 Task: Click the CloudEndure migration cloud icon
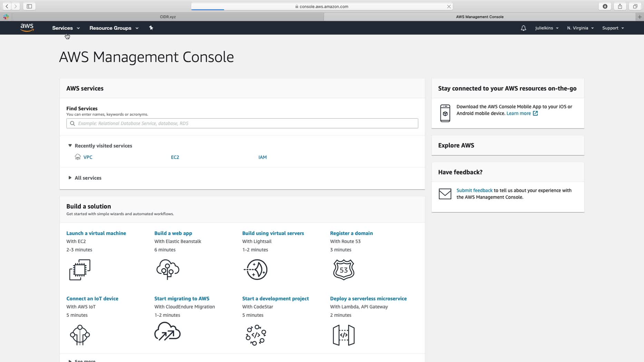167,332
